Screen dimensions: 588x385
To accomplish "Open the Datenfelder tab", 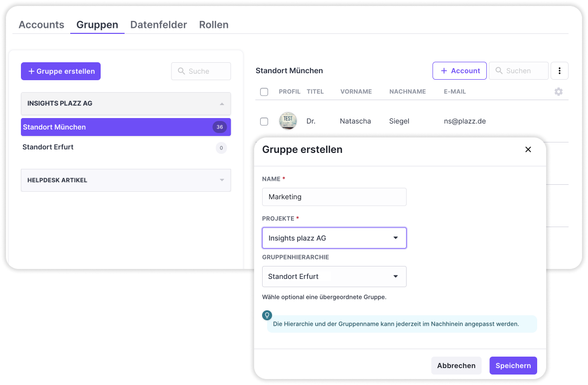I will point(158,25).
